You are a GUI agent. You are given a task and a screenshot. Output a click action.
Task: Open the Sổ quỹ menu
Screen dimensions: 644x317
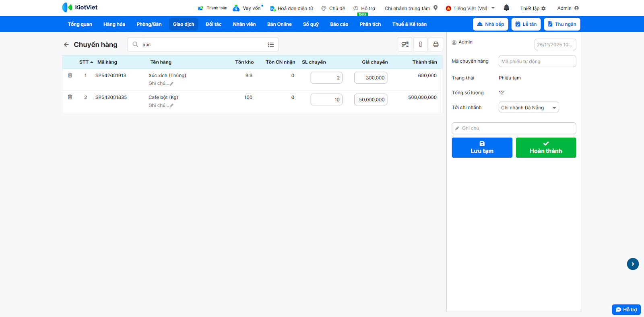point(311,24)
